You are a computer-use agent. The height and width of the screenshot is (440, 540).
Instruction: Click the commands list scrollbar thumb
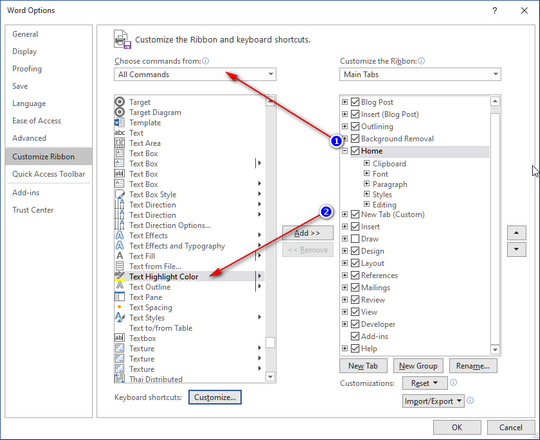pos(270,343)
